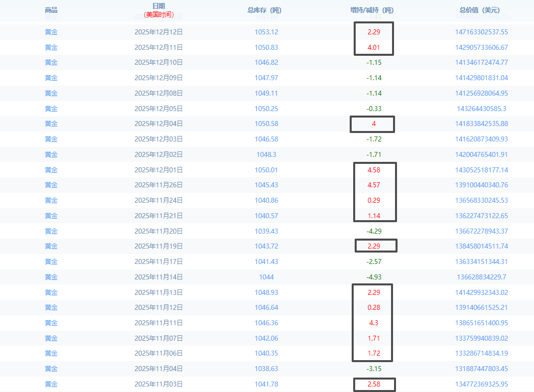The image size is (534, 392).
Task: Click the 4.3 increase value for 11月11日
Action: point(373,323)
